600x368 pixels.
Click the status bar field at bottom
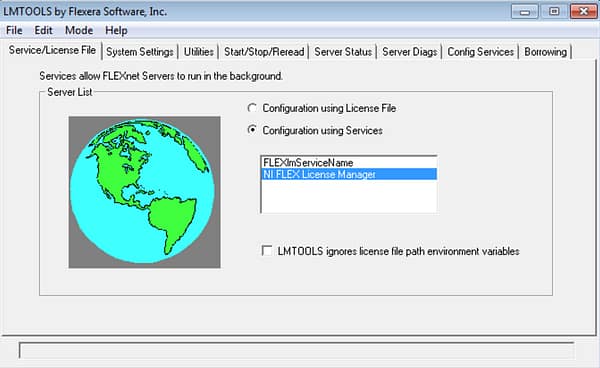pos(297,350)
